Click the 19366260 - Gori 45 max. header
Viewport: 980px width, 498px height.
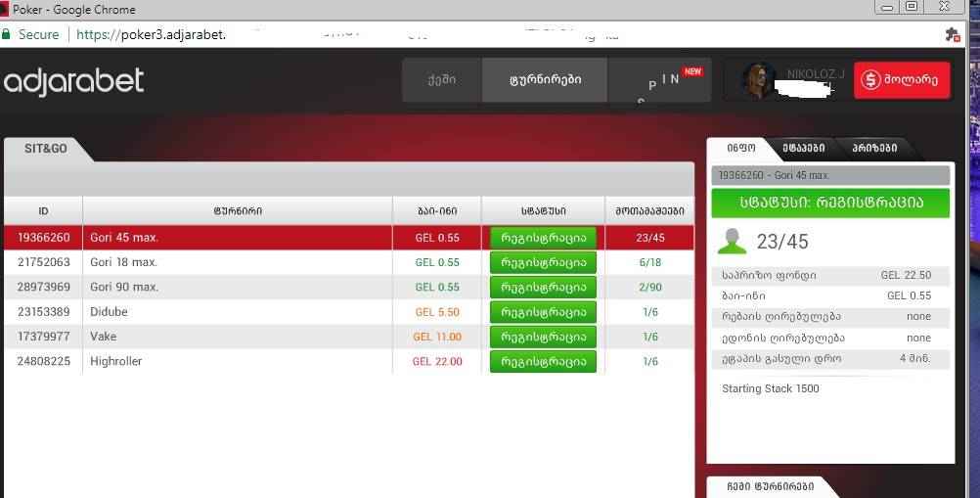(830, 175)
